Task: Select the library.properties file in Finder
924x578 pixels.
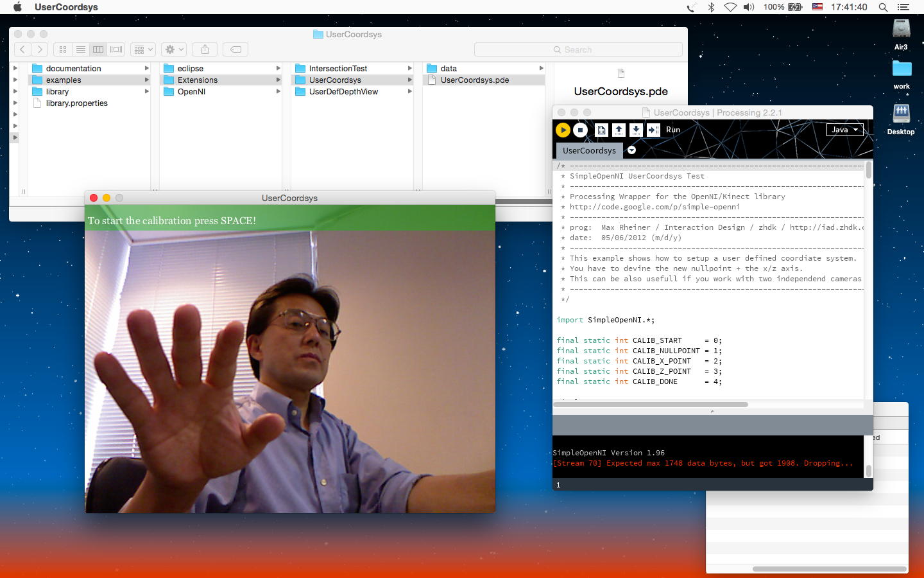Action: (x=89, y=103)
